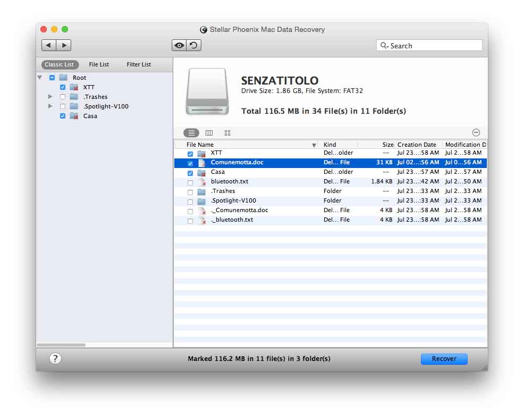This screenshot has height=420, width=524.
Task: Select the Root tree item label
Action: click(x=80, y=78)
